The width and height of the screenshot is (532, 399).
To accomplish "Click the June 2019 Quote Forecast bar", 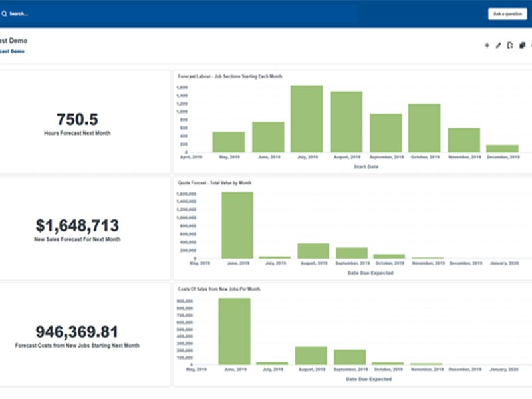I will [x=237, y=225].
